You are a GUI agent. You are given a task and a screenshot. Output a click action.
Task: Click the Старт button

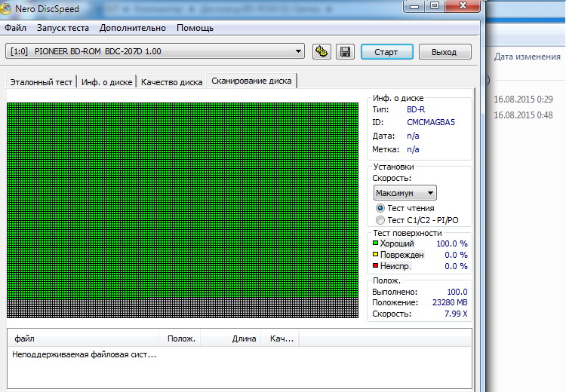point(386,52)
